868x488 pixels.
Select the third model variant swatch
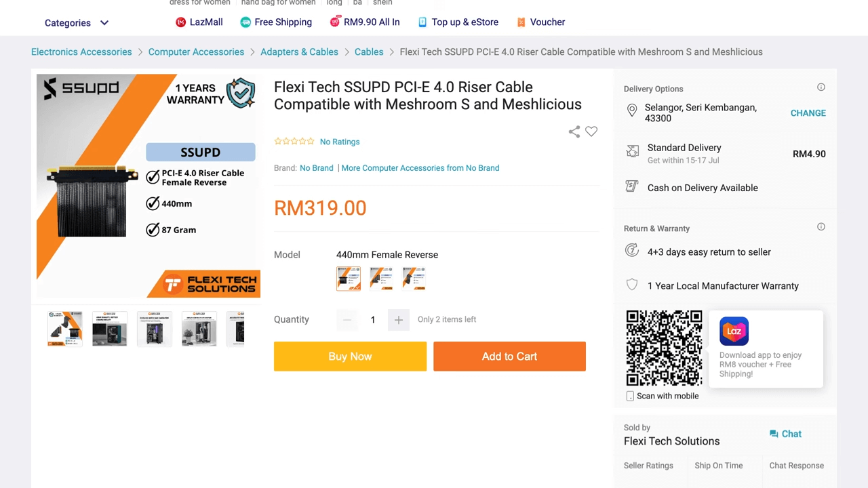coord(414,279)
